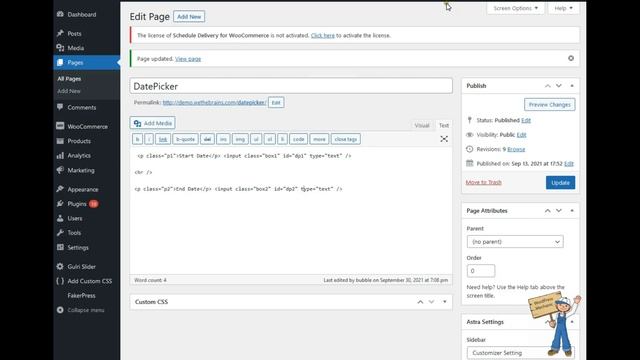640x360 pixels.
Task: Click the li quicktag button
Action: 282,139
